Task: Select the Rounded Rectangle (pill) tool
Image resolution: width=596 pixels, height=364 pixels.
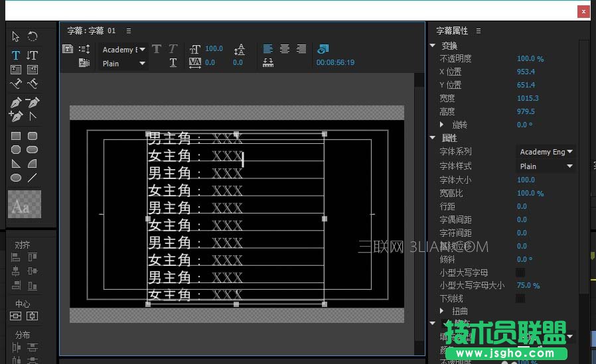Action: coord(33,150)
